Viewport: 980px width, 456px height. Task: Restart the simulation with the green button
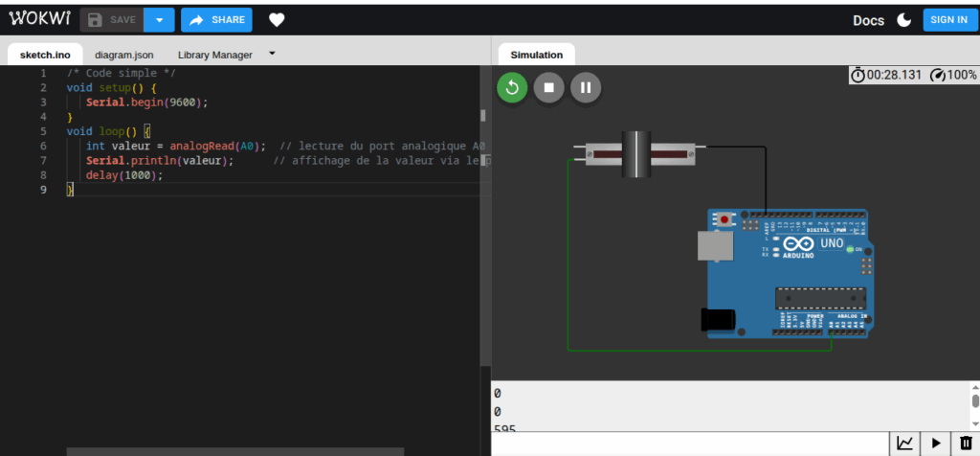tap(512, 88)
